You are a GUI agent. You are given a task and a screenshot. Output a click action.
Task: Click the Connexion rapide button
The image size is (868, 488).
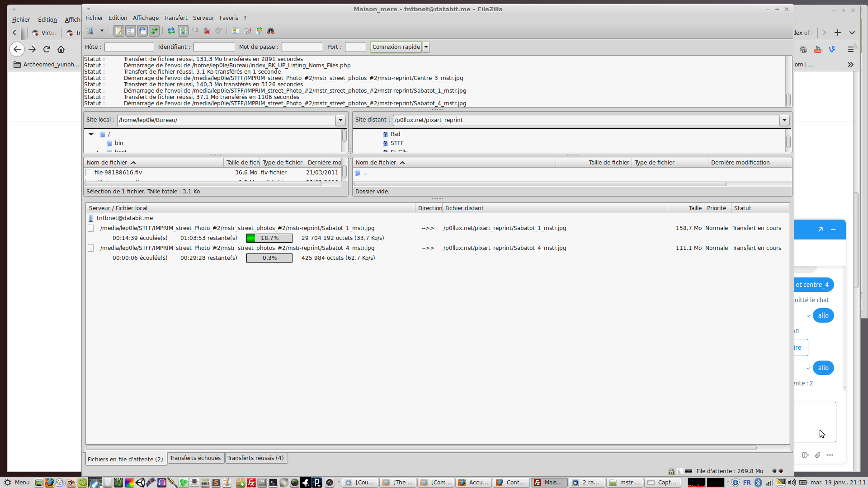pos(396,47)
